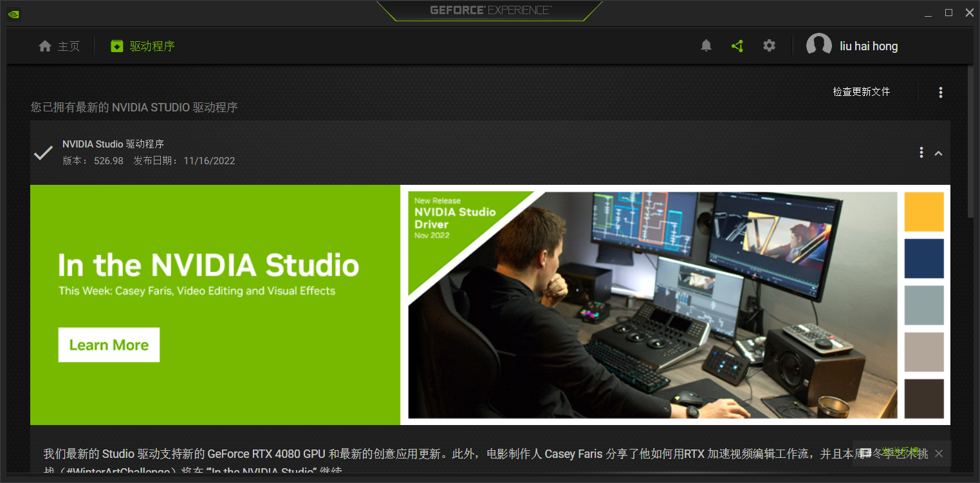Image resolution: width=980 pixels, height=483 pixels.
Task: Click the driver version 526.98 text
Action: pyautogui.click(x=109, y=161)
